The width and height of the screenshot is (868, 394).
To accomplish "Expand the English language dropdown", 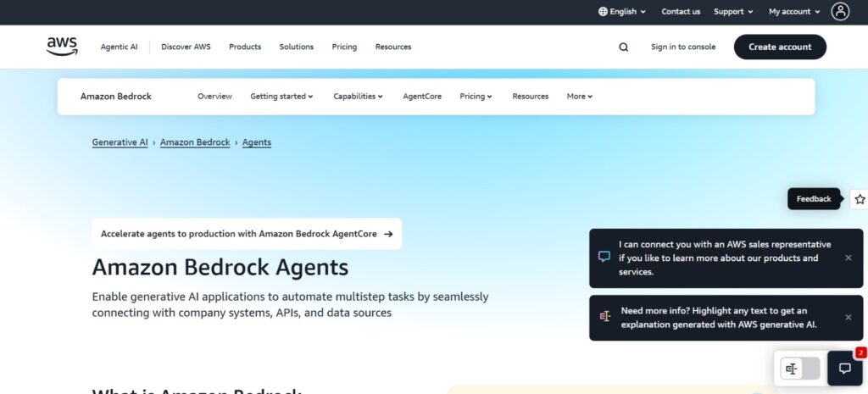I will pos(622,12).
